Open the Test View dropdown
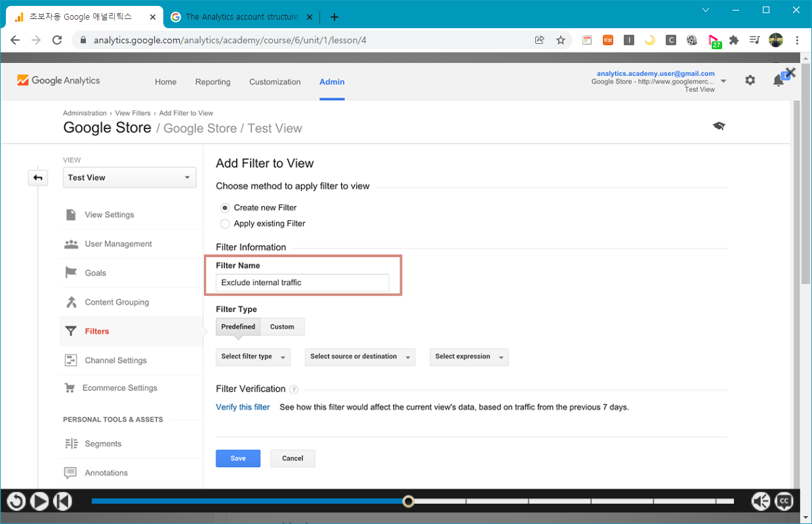The width and height of the screenshot is (812, 524). [x=129, y=178]
